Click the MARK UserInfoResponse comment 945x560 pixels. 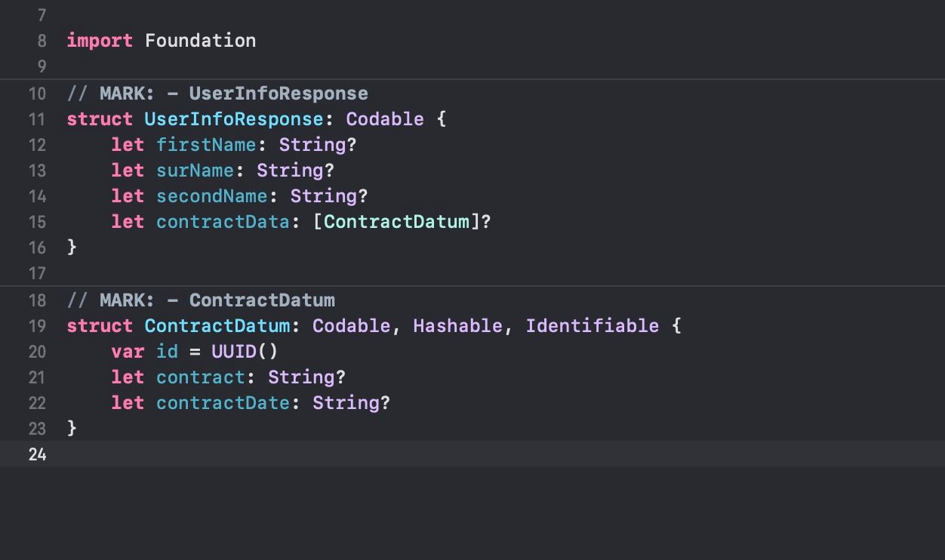(x=217, y=94)
